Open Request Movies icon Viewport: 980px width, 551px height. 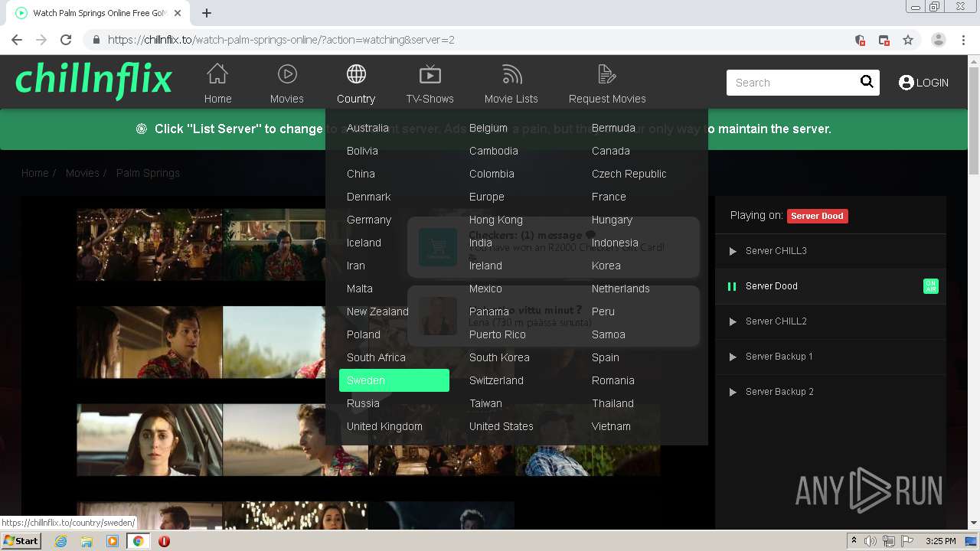pos(607,74)
